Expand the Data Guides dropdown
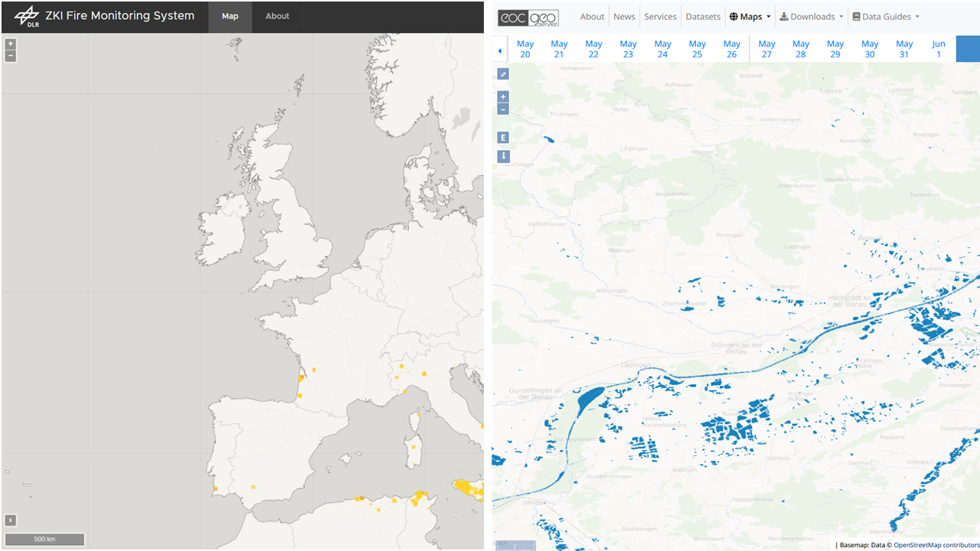 [886, 17]
